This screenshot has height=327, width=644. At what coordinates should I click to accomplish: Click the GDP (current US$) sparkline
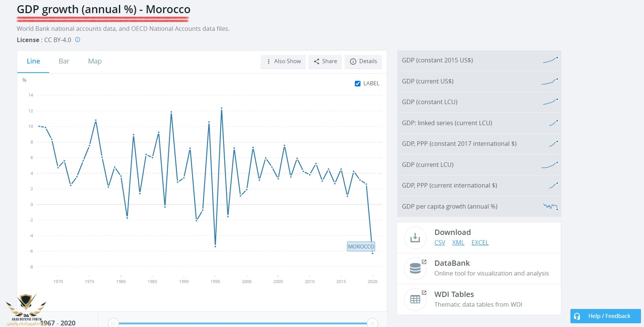pos(550,81)
